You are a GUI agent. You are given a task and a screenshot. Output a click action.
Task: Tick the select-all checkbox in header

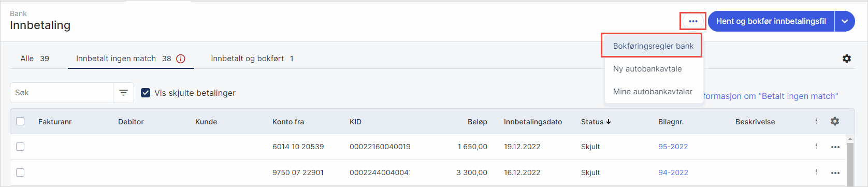(x=20, y=121)
